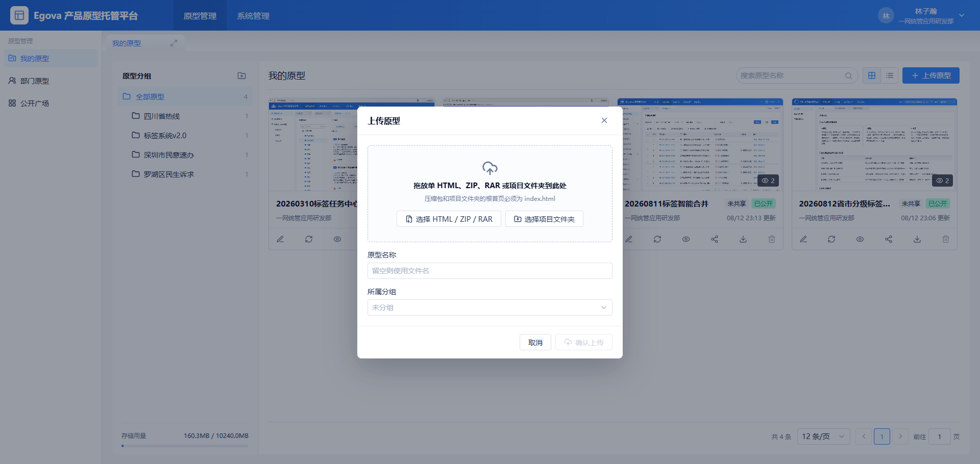
Task: Click the cloud upload icon in drop zone
Action: [x=490, y=168]
